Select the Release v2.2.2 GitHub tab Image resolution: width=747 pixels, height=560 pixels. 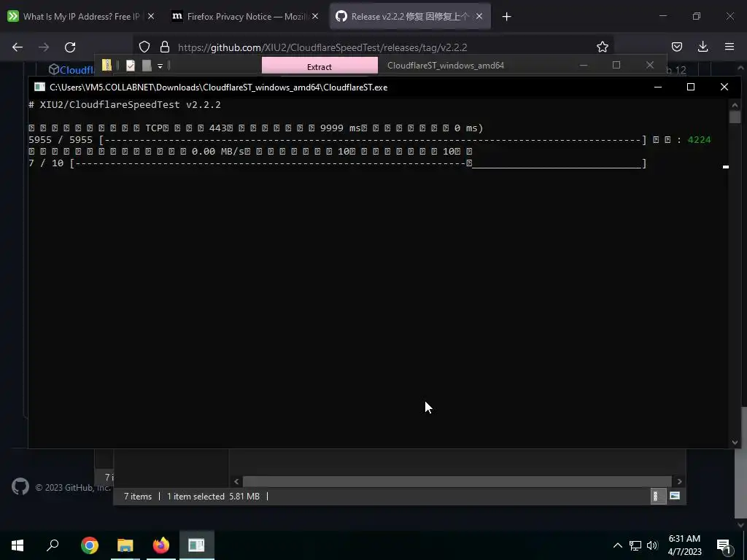[410, 16]
